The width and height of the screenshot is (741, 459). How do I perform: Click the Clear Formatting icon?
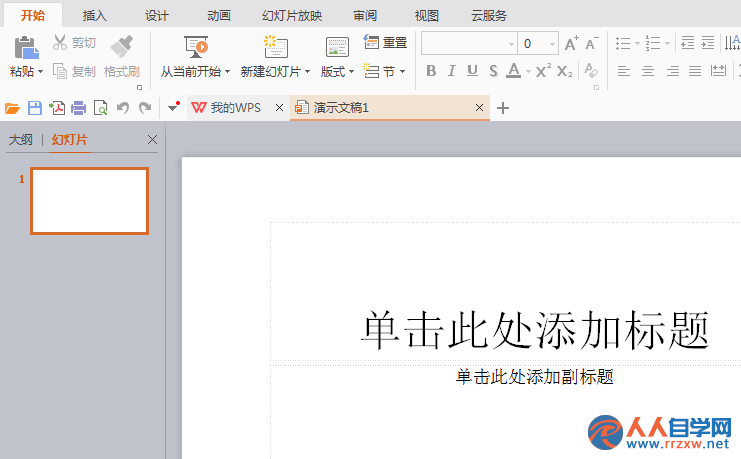(x=591, y=71)
